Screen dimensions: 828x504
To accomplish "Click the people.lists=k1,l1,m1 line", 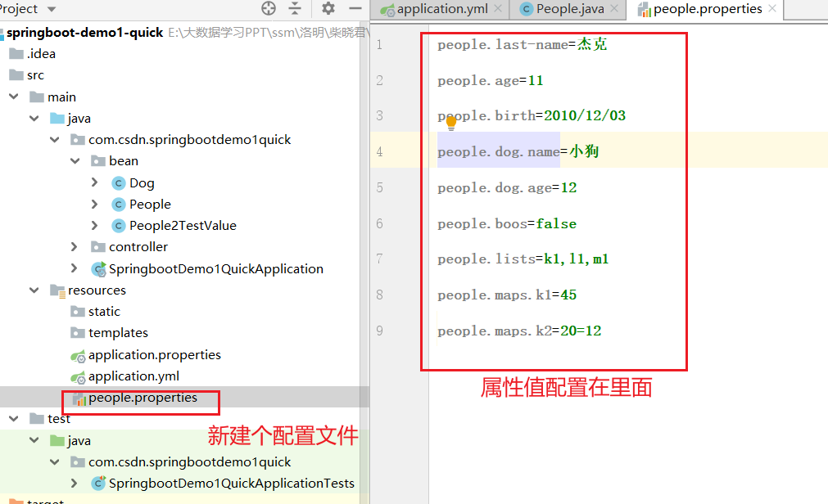I will pos(523,259).
